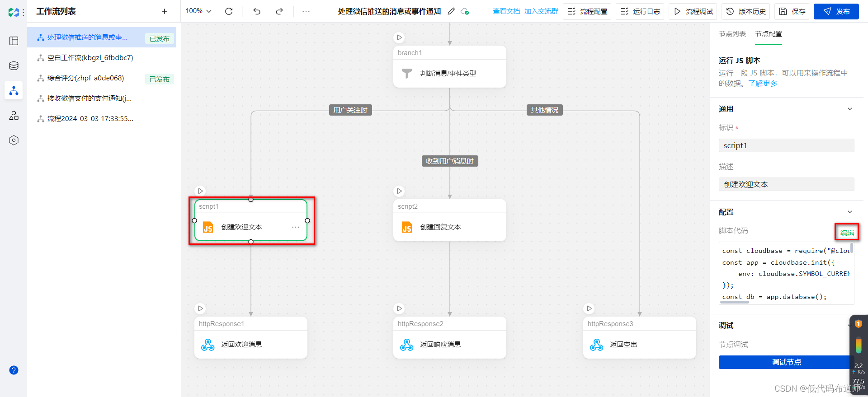The width and height of the screenshot is (868, 397).
Task: Switch to 节点配置 tab
Action: tap(769, 34)
